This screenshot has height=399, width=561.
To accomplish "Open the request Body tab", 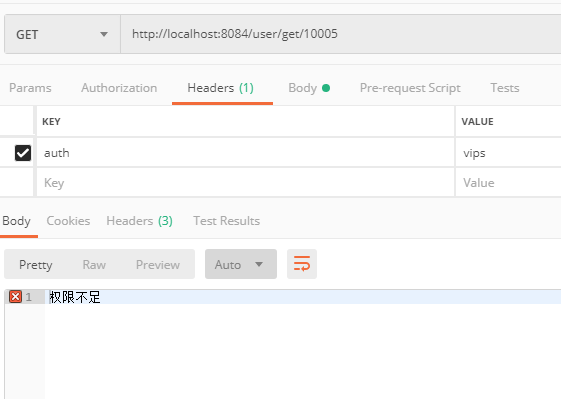I will [309, 88].
